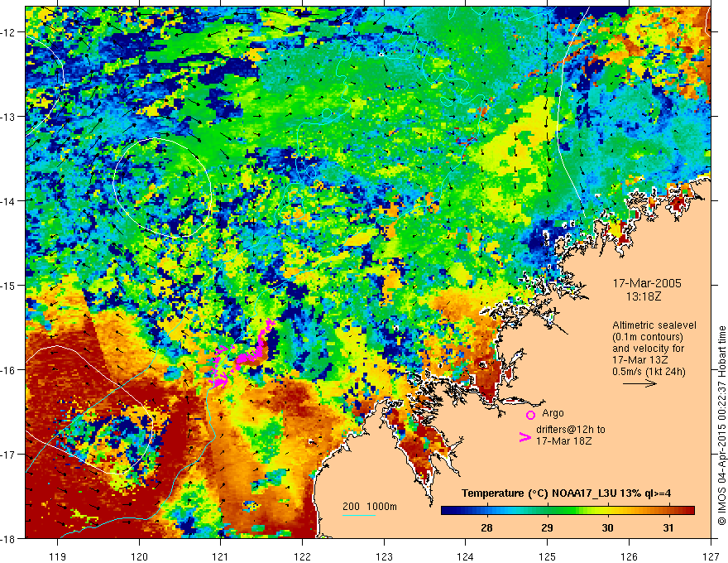Click the Temperature NOAA17_L3U title text

click(x=566, y=493)
